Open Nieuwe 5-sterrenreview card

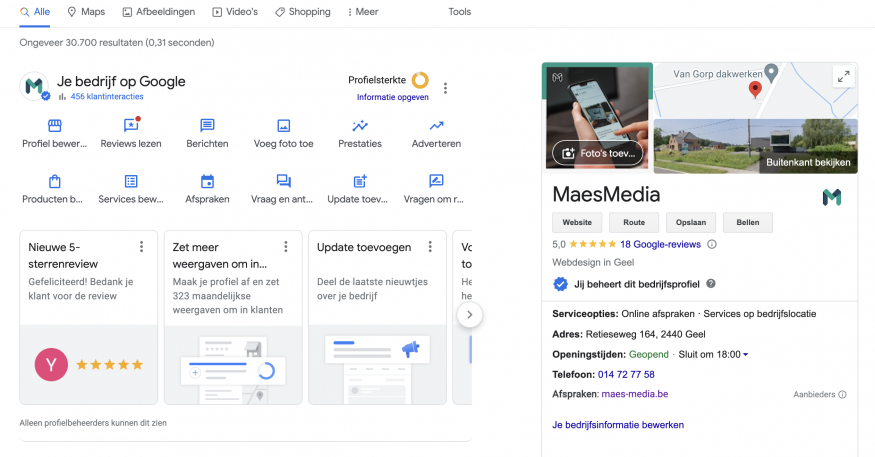[x=89, y=317]
